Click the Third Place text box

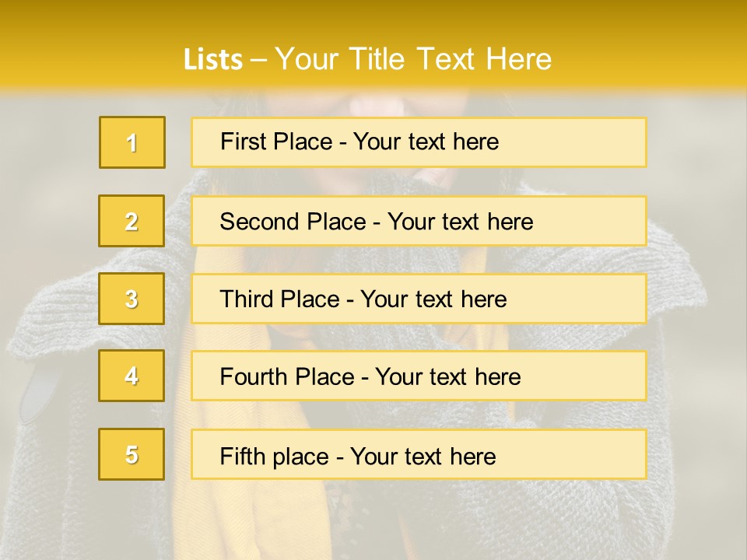point(419,299)
